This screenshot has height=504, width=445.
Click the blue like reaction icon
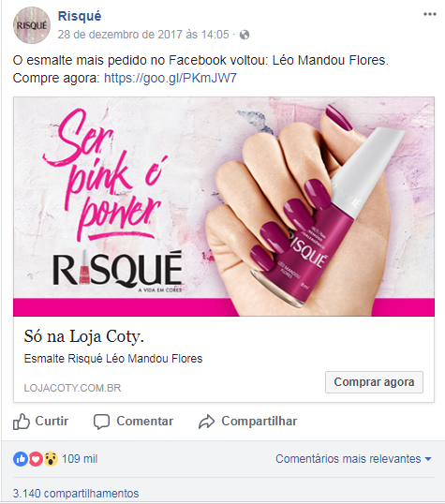pos(20,459)
